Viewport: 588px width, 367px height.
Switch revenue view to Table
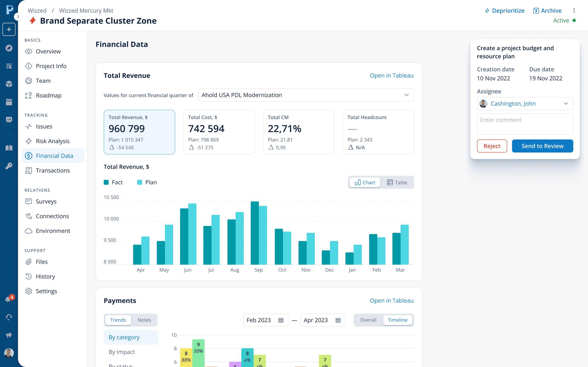(397, 182)
